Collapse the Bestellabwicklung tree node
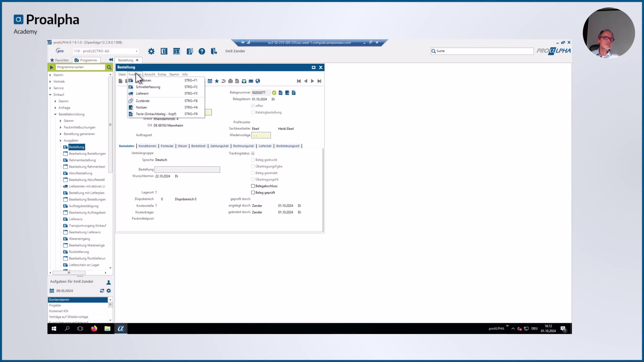The width and height of the screenshot is (644, 362). click(x=56, y=114)
